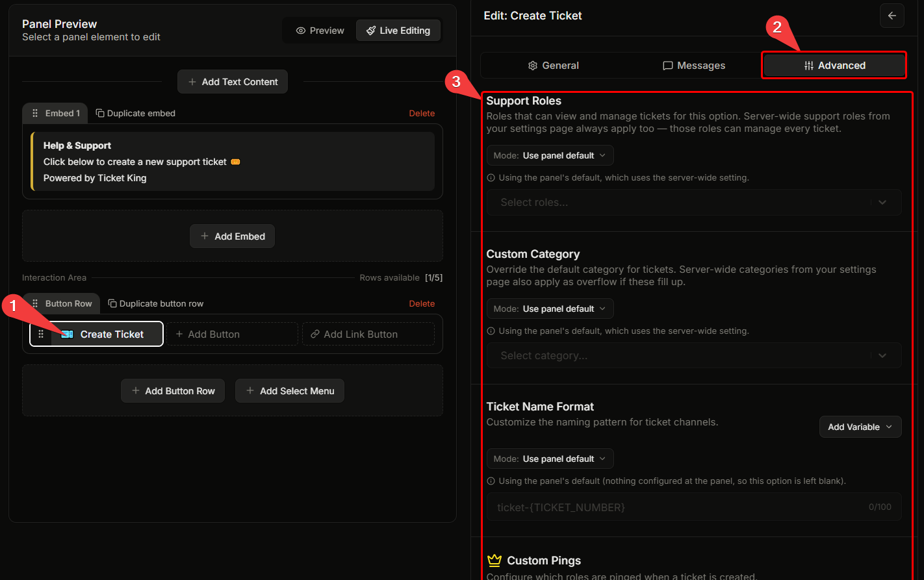This screenshot has width=924, height=580.
Task: Click Add Button Row
Action: (x=173, y=391)
